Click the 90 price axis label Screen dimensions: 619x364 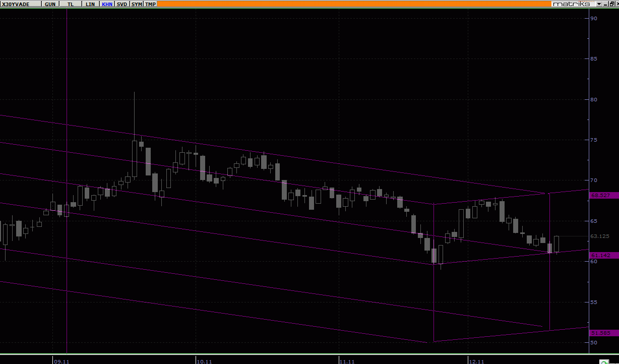coord(594,18)
